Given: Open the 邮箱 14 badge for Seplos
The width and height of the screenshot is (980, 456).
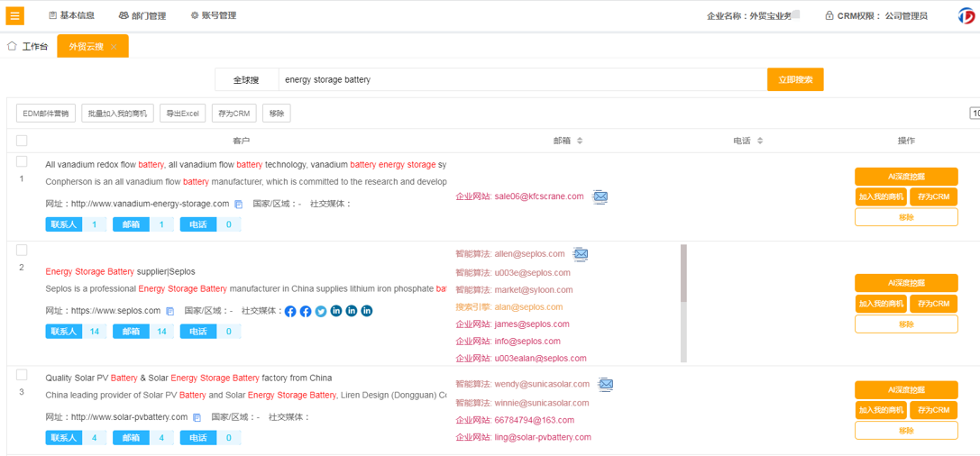Looking at the screenshot, I should coord(143,331).
